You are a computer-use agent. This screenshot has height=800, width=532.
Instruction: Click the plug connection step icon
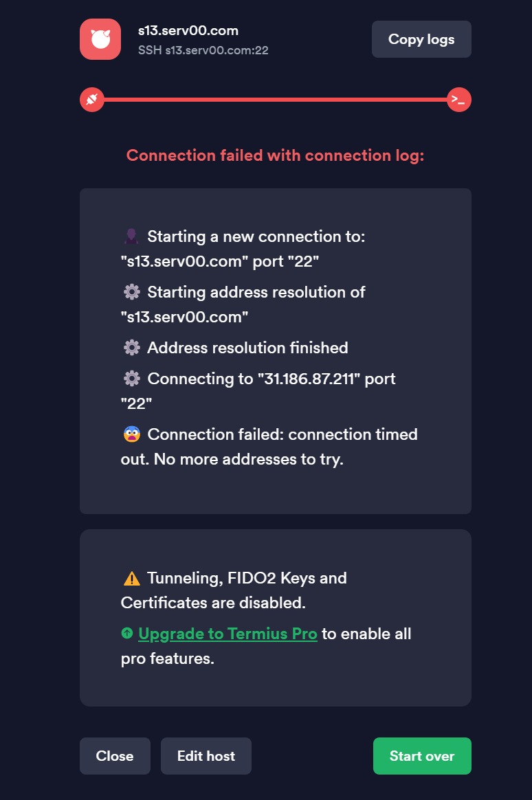(92, 100)
